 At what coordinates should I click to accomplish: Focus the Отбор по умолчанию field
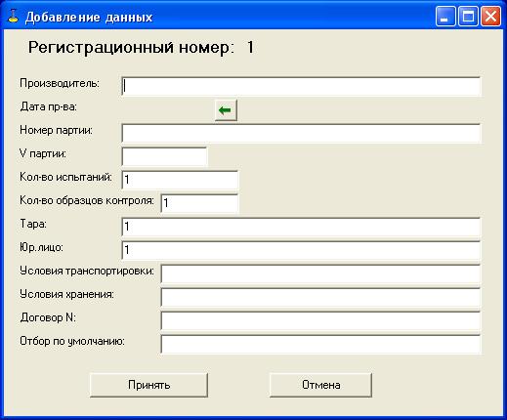320,344
